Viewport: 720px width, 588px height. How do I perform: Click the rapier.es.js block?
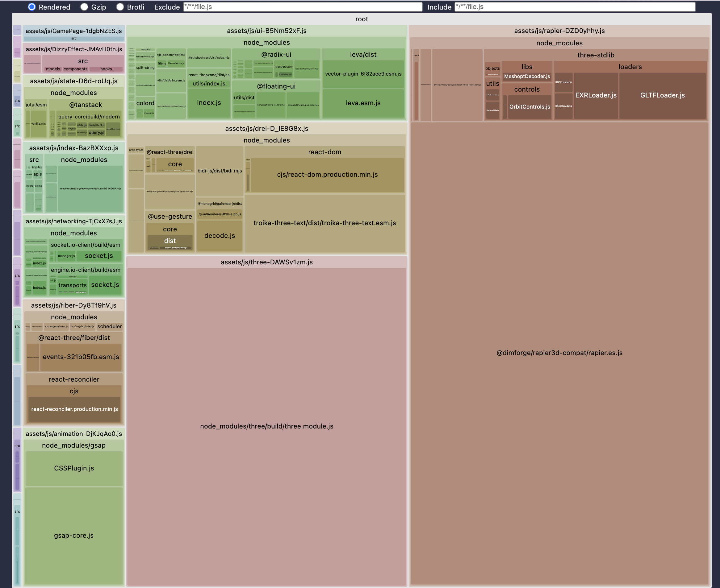coord(559,353)
